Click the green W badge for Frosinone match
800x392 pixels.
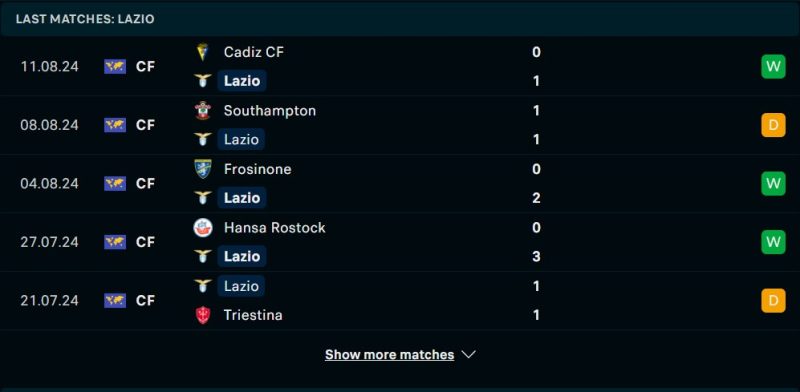click(773, 183)
